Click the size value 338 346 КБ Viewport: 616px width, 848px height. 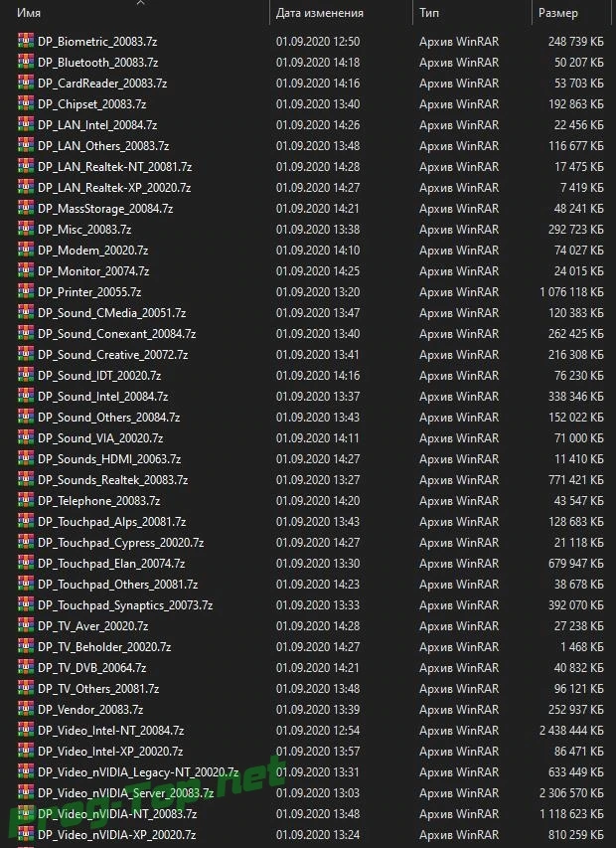click(x=576, y=397)
